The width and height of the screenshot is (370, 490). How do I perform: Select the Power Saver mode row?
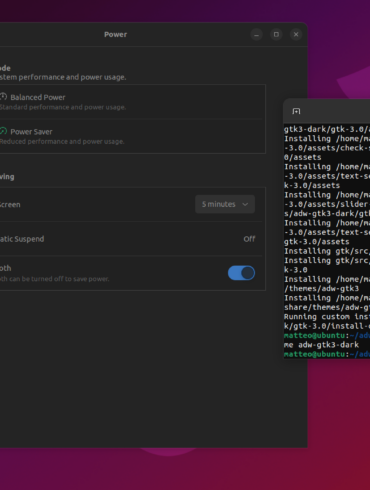coord(132,136)
